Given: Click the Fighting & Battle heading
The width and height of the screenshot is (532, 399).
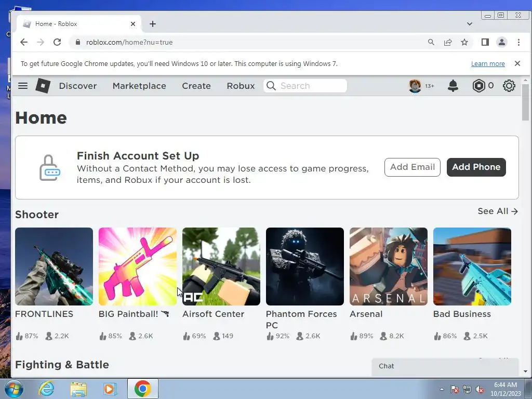Looking at the screenshot, I should click(62, 364).
